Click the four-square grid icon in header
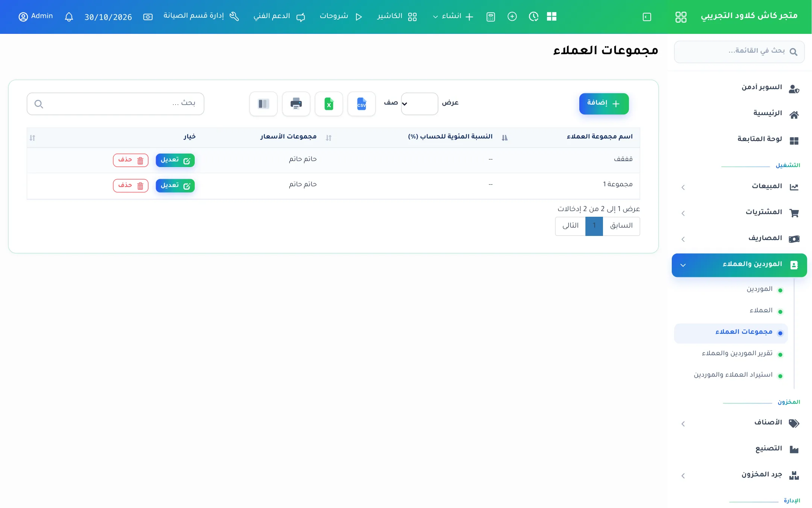The width and height of the screenshot is (812, 508). click(x=551, y=17)
